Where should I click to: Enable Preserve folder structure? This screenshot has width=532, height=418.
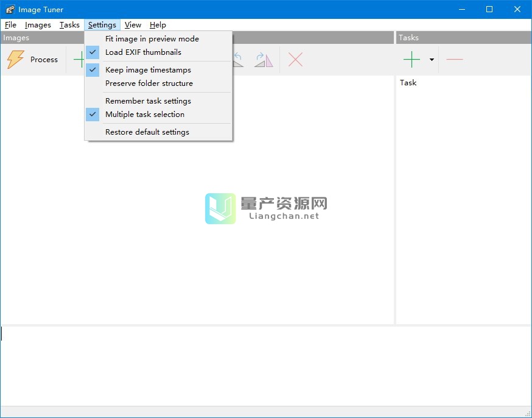[158, 83]
